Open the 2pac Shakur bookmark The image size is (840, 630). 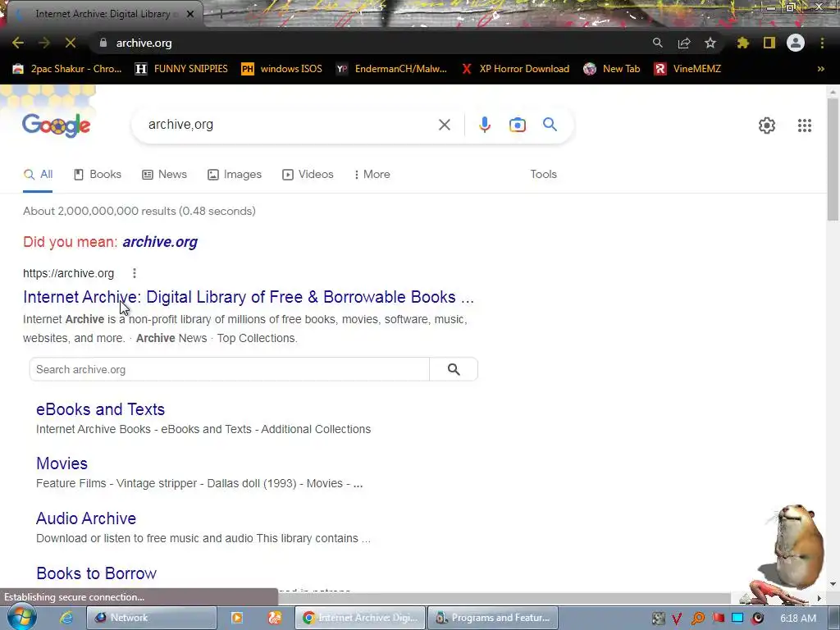67,69
